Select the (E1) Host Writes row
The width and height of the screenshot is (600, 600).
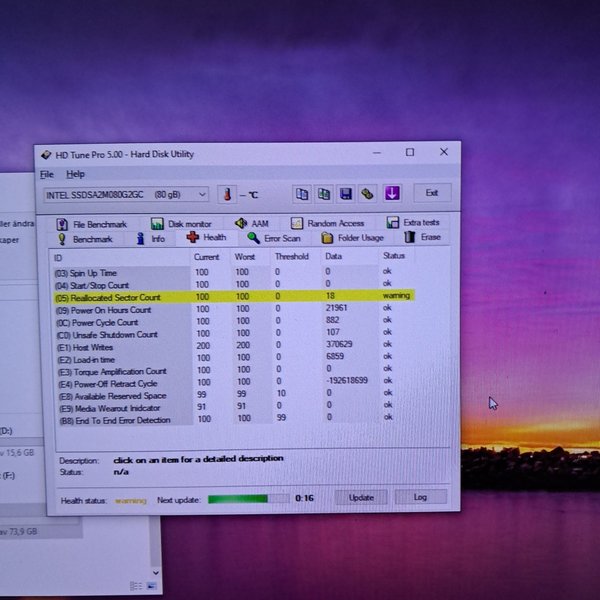pos(234,346)
